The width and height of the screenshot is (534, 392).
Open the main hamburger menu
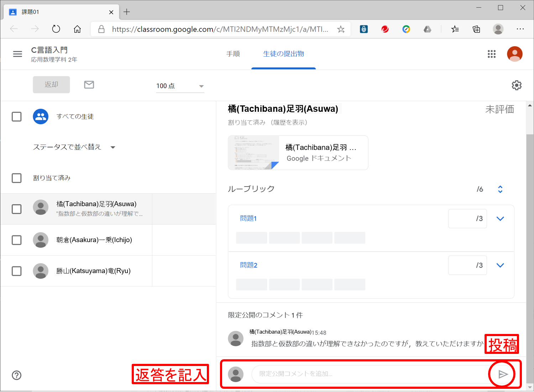[17, 54]
